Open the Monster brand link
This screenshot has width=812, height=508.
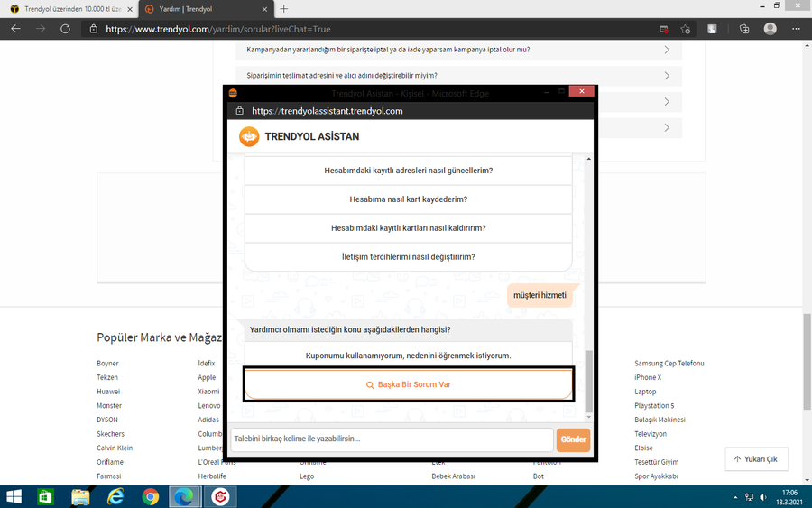[x=109, y=405]
